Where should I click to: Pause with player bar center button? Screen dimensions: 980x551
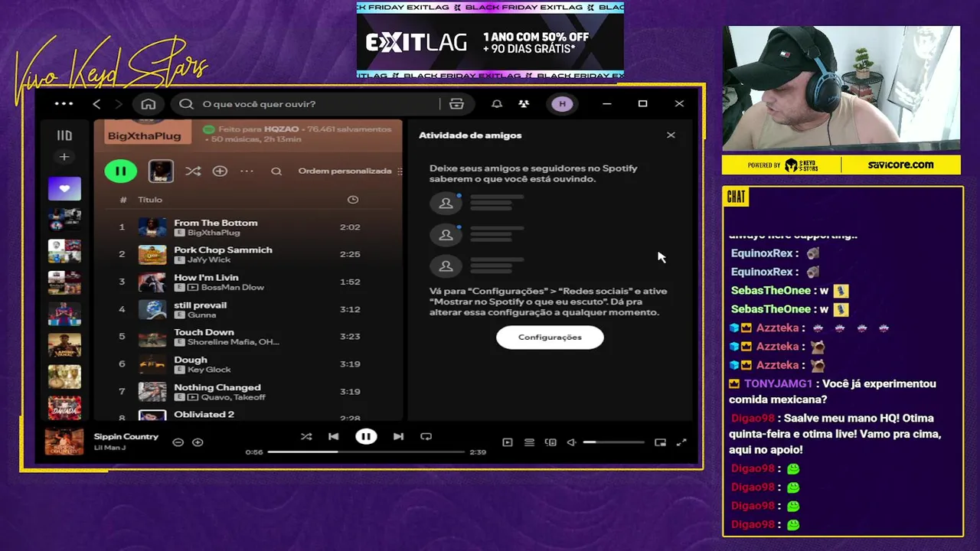pos(366,437)
